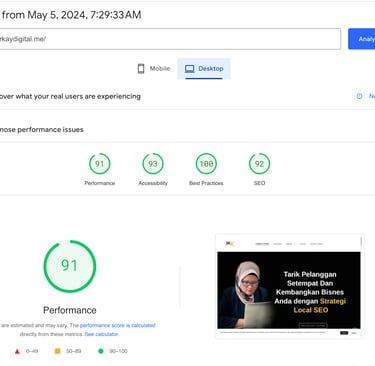
Task: Click the SEO label under gauge
Action: point(259,183)
